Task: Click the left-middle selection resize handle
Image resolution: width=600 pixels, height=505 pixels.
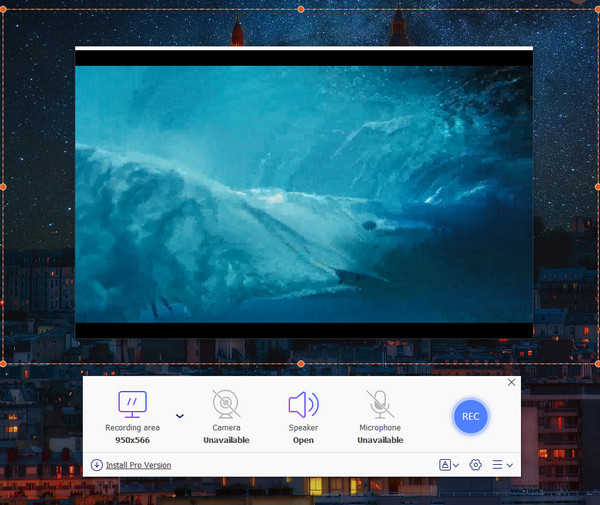Action: click(x=3, y=187)
